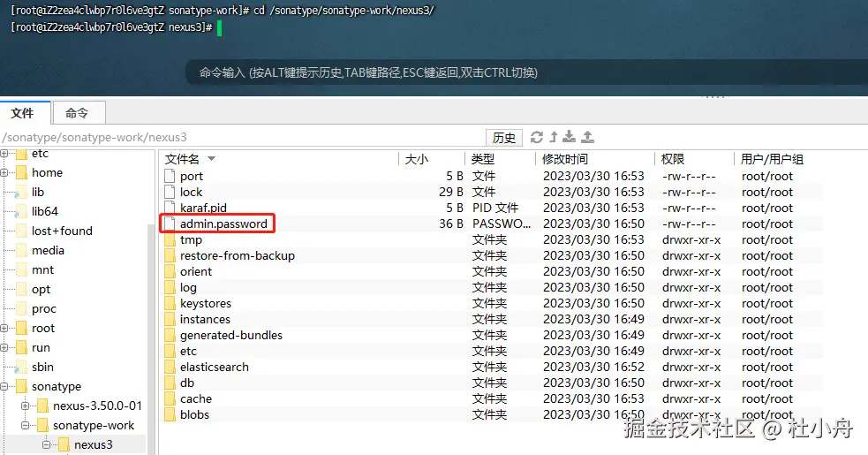Select the elasticsearch folder icon
Screen dimensions: 868x455
[x=170, y=367]
